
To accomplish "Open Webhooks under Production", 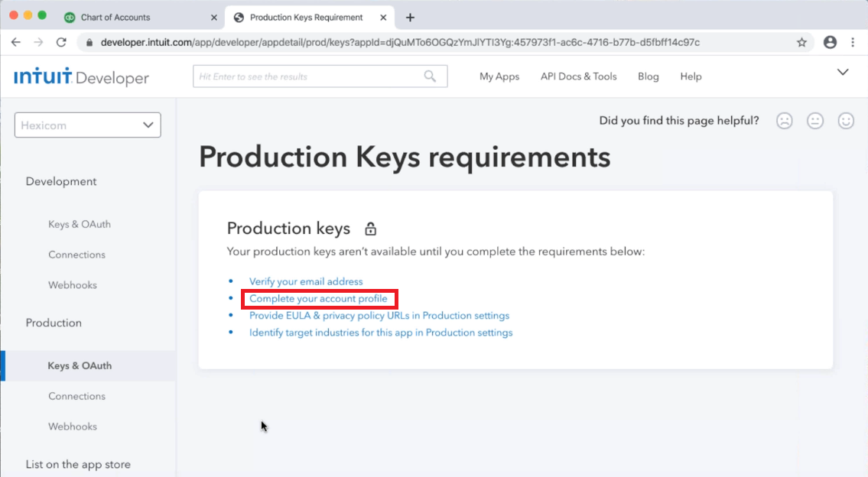I will point(73,427).
